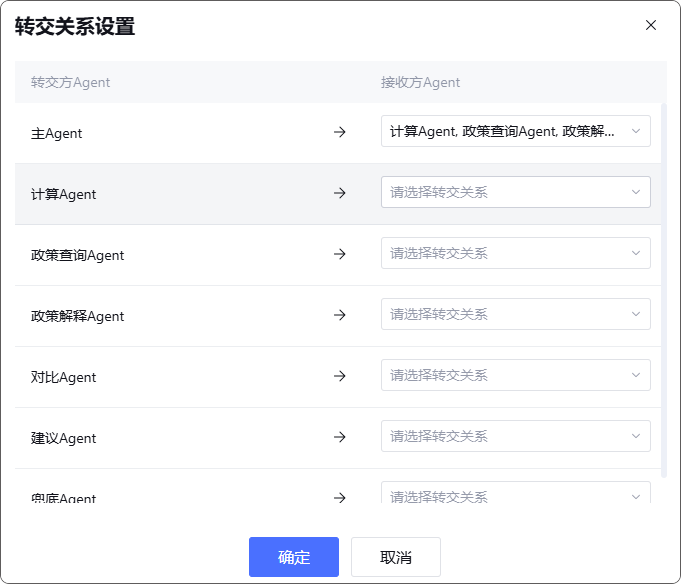681x584 pixels.
Task: Expand the 建议Agent receiver dropdown
Action: tap(515, 436)
